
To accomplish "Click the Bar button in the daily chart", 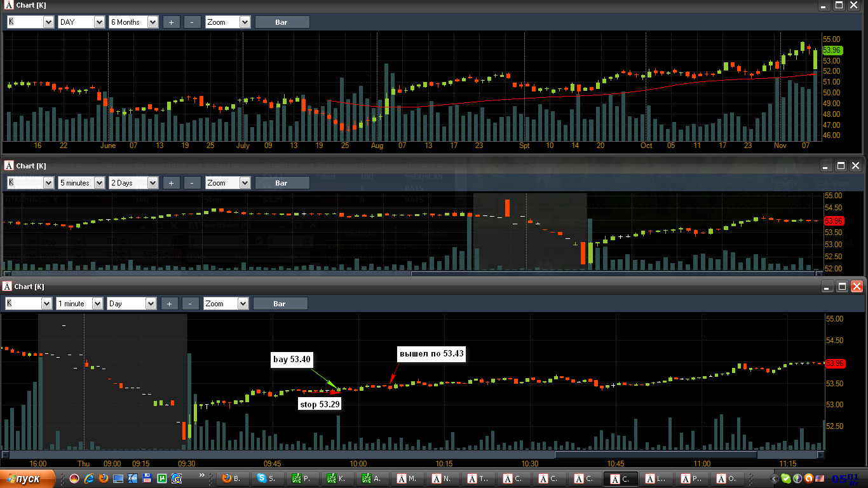I will coord(282,22).
